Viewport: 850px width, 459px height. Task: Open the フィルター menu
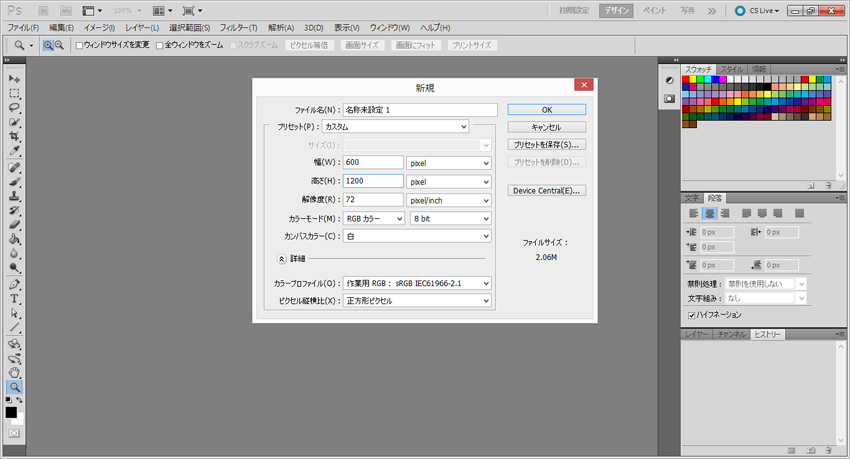239,28
